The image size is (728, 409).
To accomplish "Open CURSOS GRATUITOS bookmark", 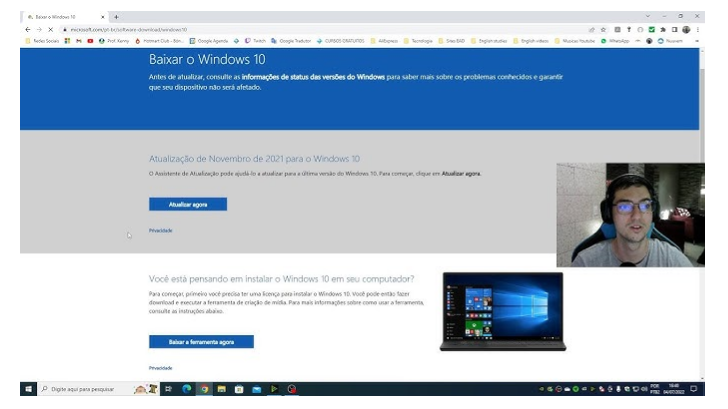I will coord(340,41).
